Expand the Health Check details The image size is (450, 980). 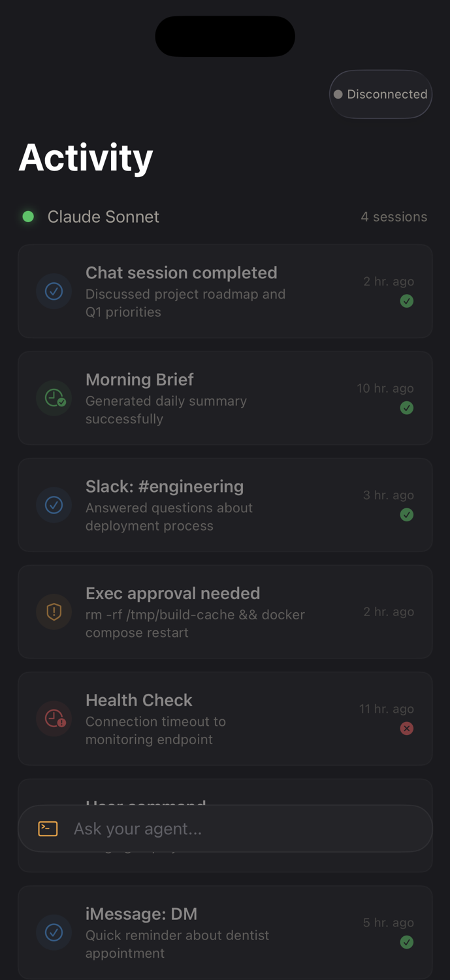click(x=225, y=718)
